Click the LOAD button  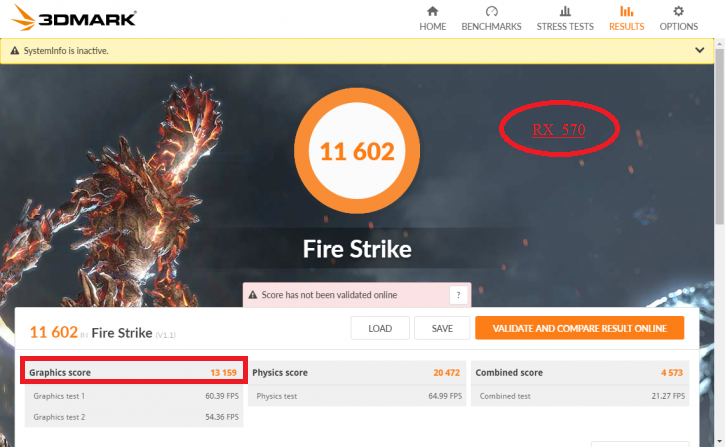click(x=380, y=328)
